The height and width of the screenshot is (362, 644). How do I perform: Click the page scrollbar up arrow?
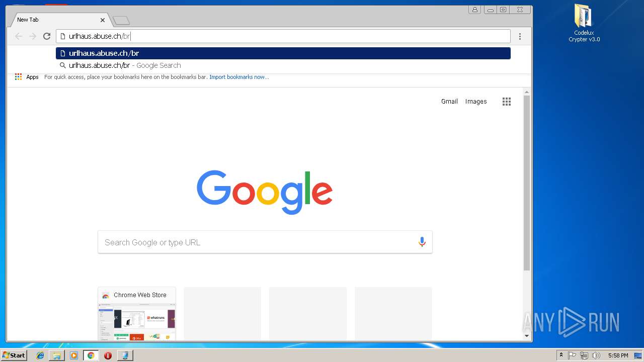pyautogui.click(x=527, y=92)
